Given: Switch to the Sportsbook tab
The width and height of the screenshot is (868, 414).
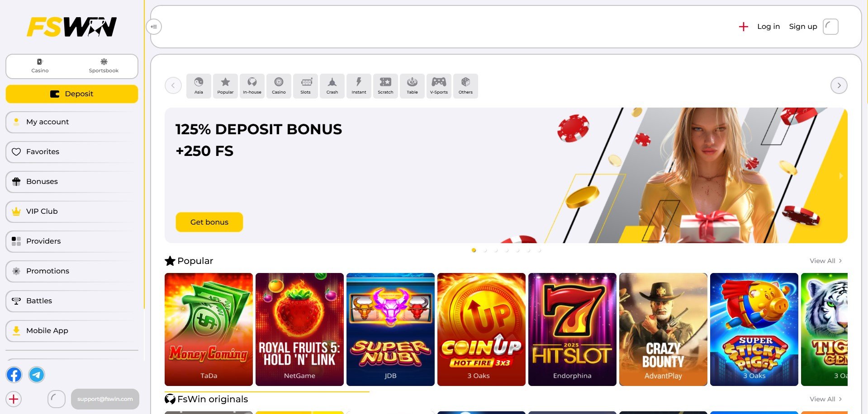Looking at the screenshot, I should 104,66.
